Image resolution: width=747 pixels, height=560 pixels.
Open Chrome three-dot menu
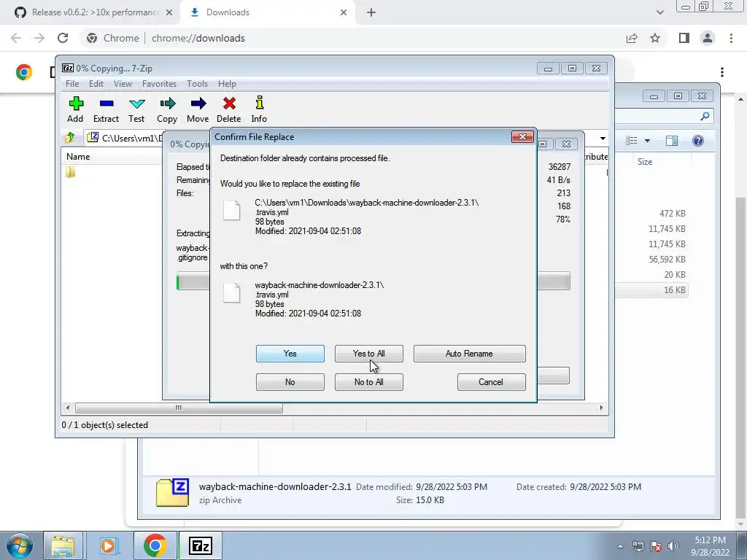(731, 38)
